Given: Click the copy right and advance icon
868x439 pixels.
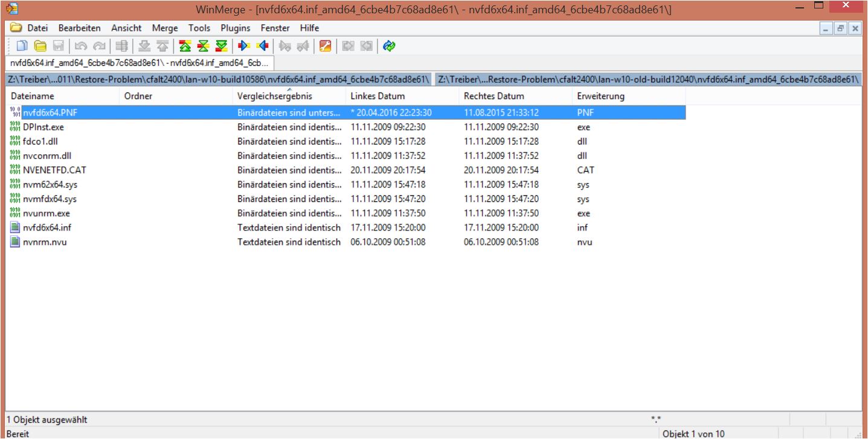Looking at the screenshot, I should [x=285, y=46].
